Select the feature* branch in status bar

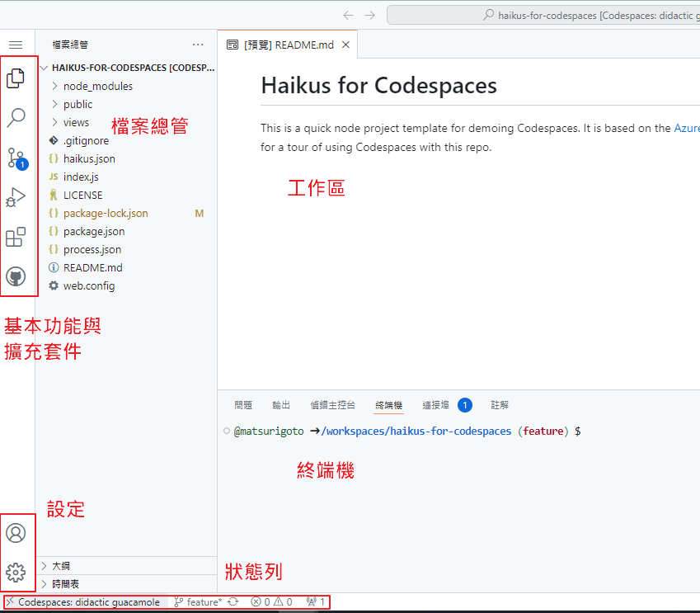point(198,601)
